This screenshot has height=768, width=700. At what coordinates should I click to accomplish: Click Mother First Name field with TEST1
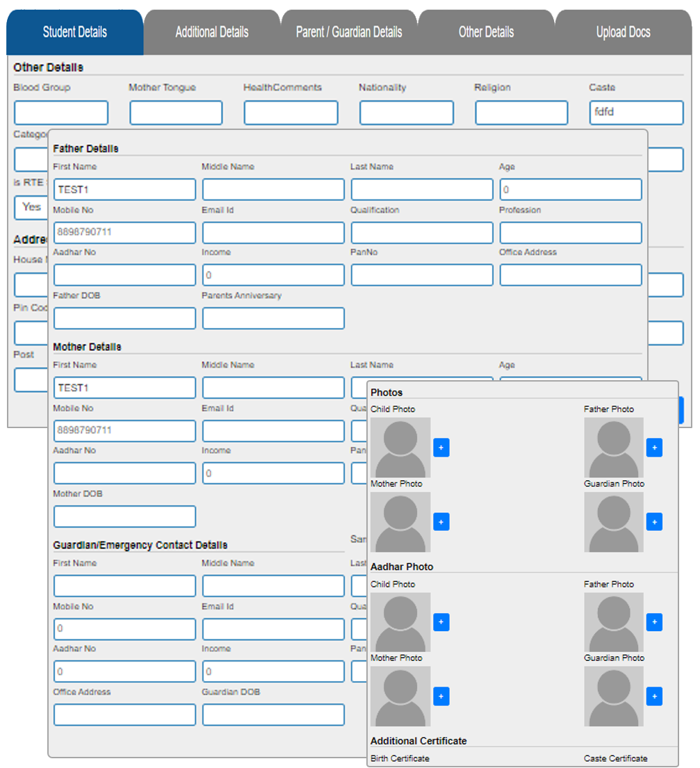point(125,388)
